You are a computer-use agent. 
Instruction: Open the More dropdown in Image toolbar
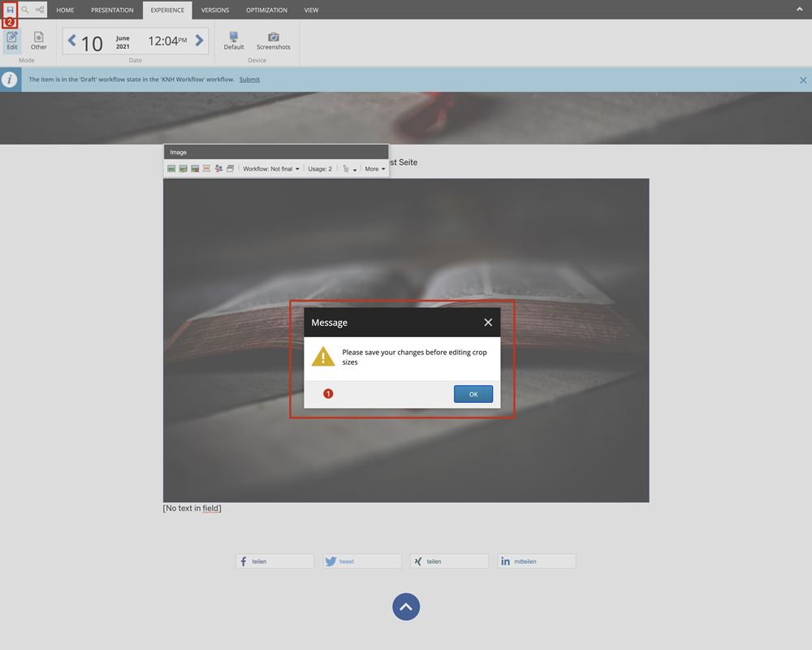click(x=374, y=169)
